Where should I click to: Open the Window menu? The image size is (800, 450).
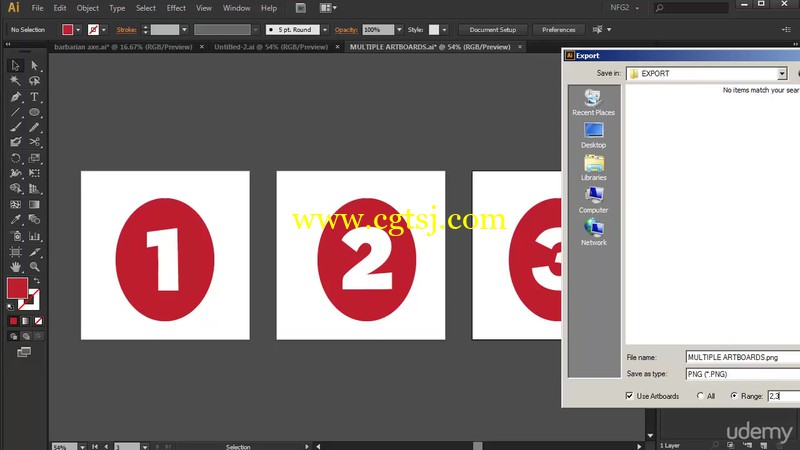point(236,8)
